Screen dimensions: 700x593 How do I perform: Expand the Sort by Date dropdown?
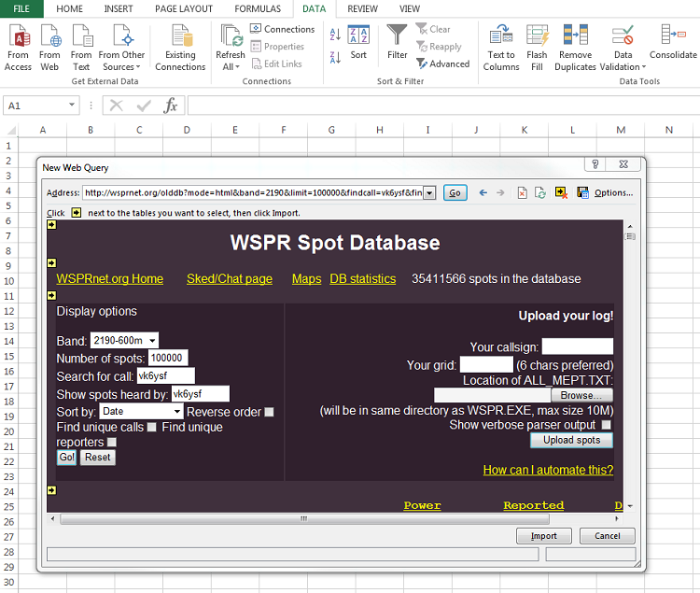[x=176, y=412]
